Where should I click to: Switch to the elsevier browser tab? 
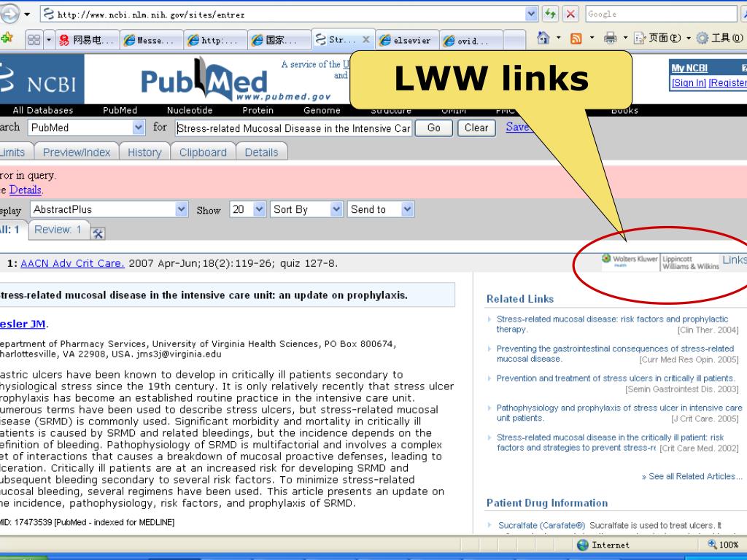point(407,41)
